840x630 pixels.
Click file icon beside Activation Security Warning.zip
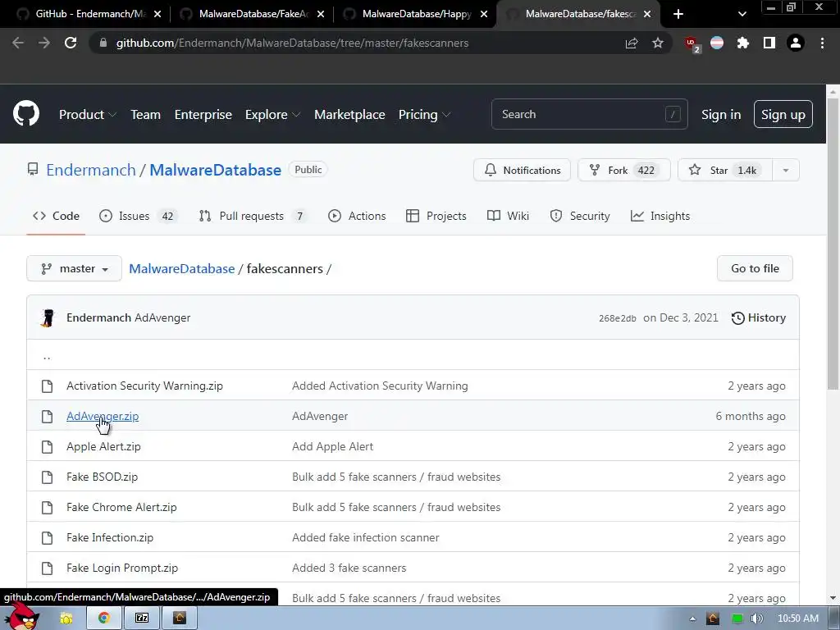click(47, 386)
